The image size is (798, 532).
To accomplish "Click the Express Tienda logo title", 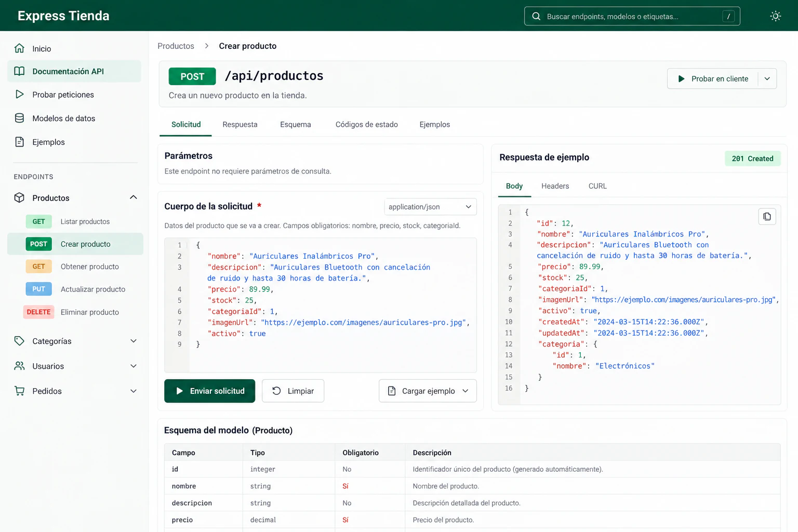I will [x=63, y=16].
